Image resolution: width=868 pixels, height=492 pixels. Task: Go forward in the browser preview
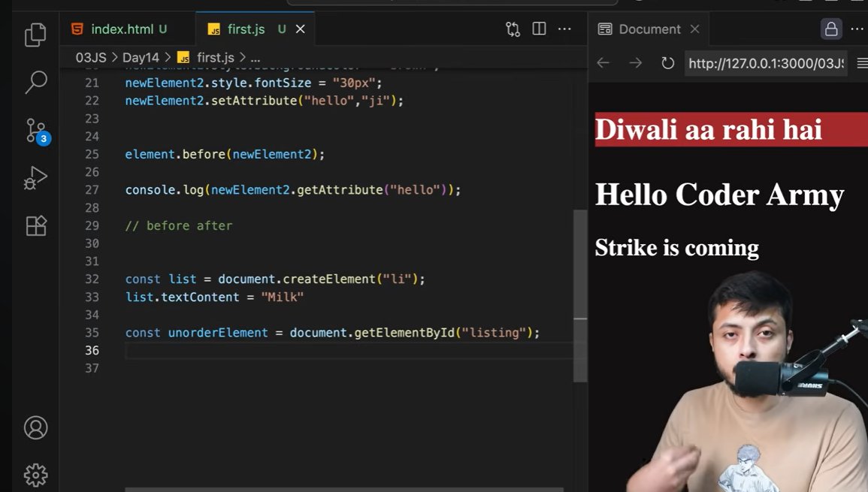click(x=636, y=63)
